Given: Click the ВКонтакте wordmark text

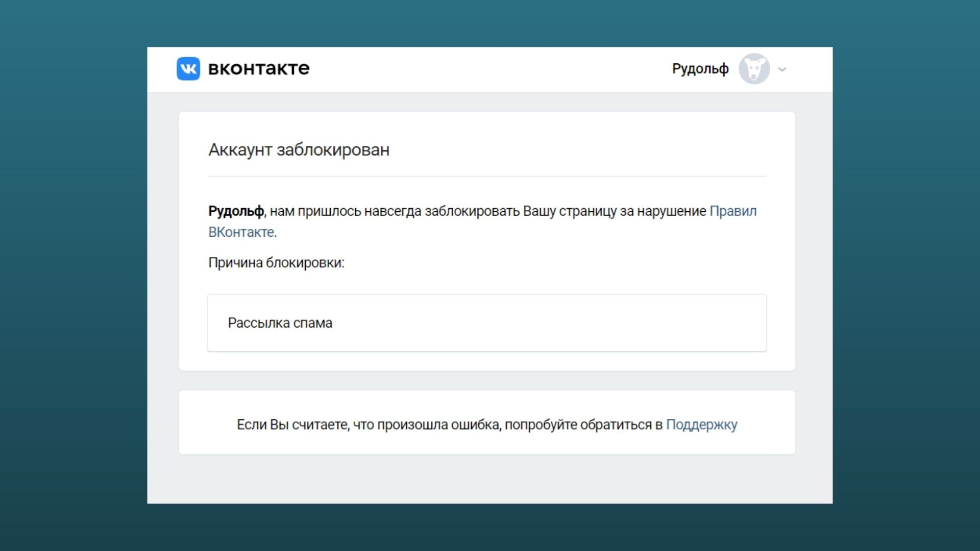Looking at the screenshot, I should tap(259, 68).
